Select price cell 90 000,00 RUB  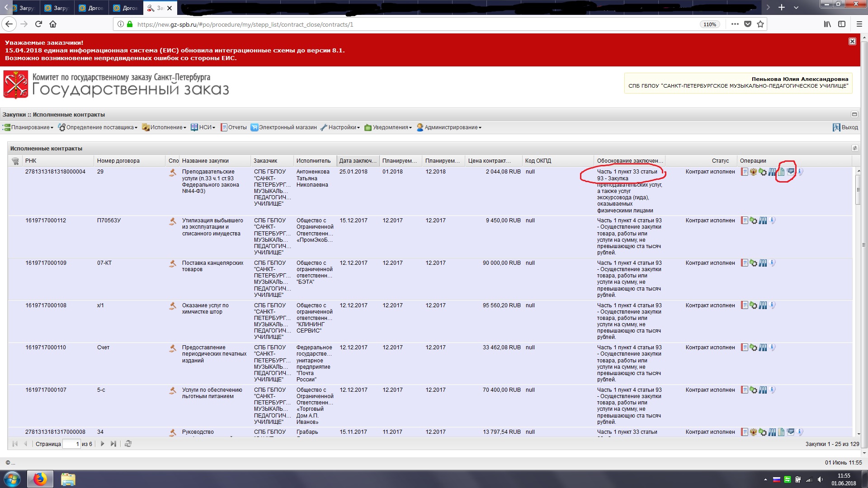tap(501, 263)
